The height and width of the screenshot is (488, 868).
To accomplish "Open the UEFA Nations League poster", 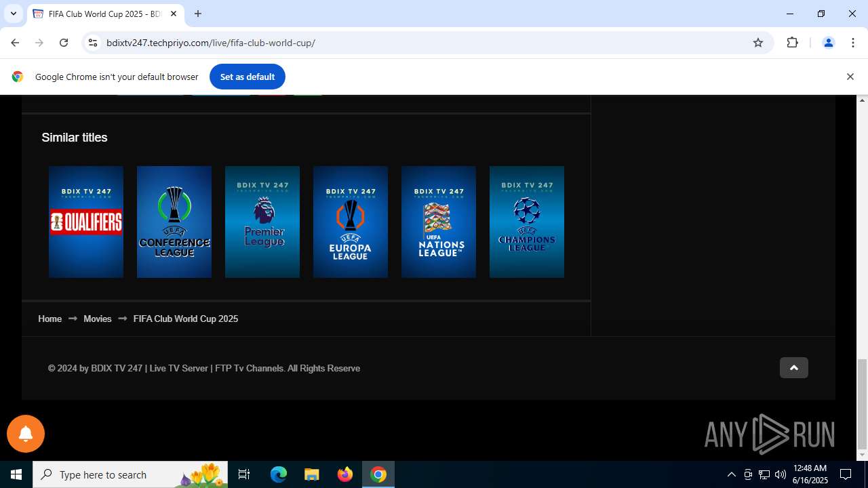I will point(439,222).
